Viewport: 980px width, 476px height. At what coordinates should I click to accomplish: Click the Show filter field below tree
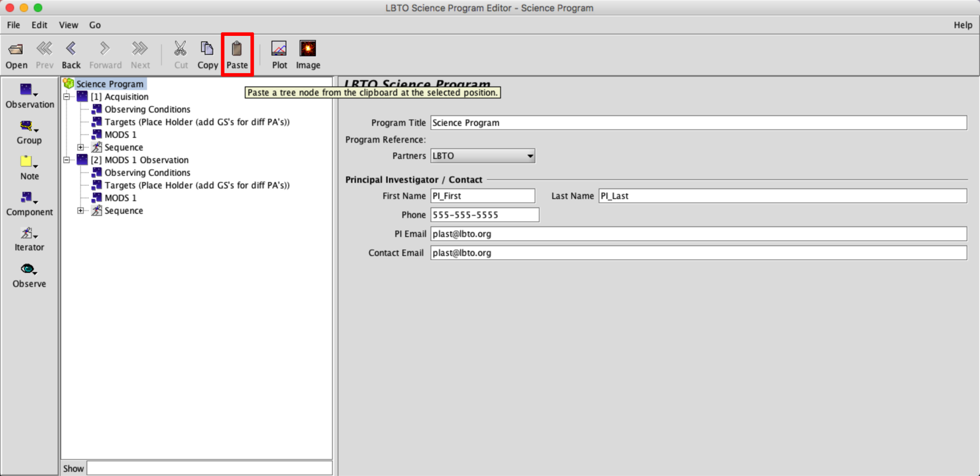click(x=209, y=468)
